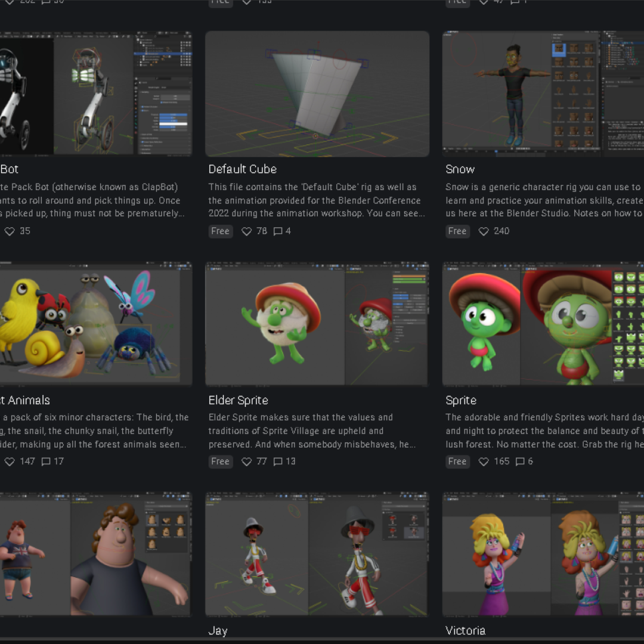The width and height of the screenshot is (644, 644).
Task: Click the comment bubble icon under Sprite
Action: point(520,462)
